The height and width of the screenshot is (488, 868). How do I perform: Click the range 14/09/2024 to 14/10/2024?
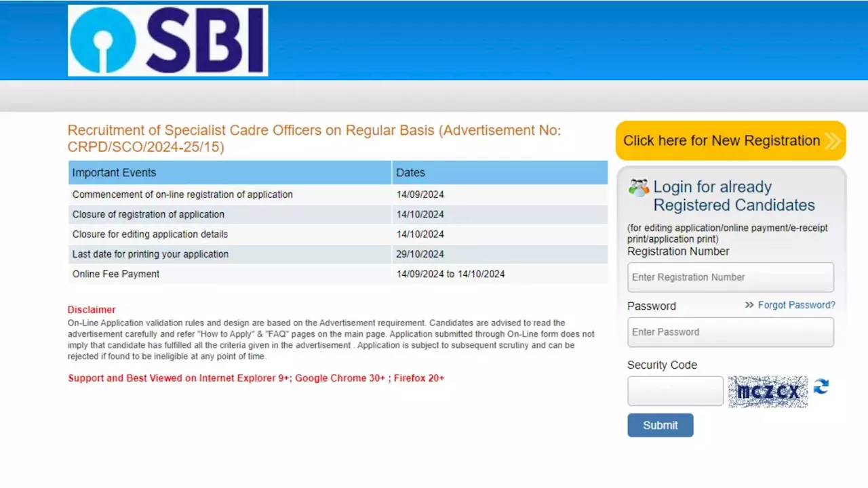pos(451,274)
